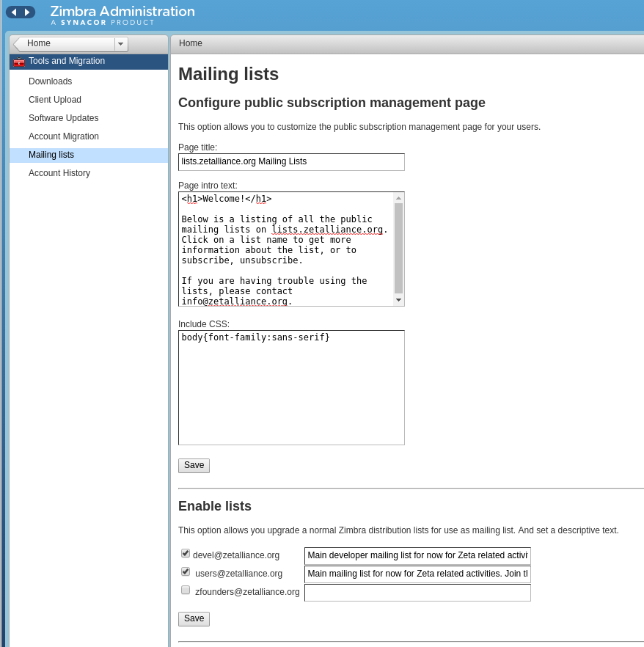Click the red toolbox Tools and Migration icon
Screen dimensions: 644x647
tap(19, 62)
